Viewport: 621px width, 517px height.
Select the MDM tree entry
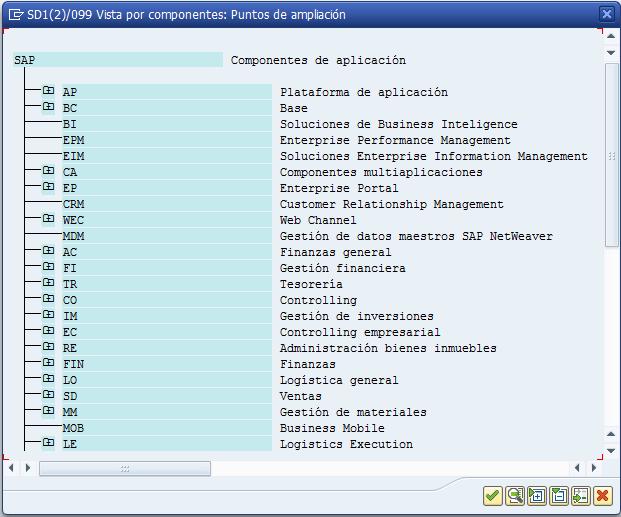pos(167,236)
